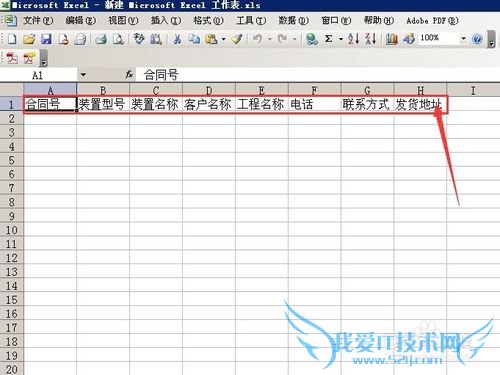Open Print Preview magnifier icon
Screen dimensions: 500x375
point(118,39)
